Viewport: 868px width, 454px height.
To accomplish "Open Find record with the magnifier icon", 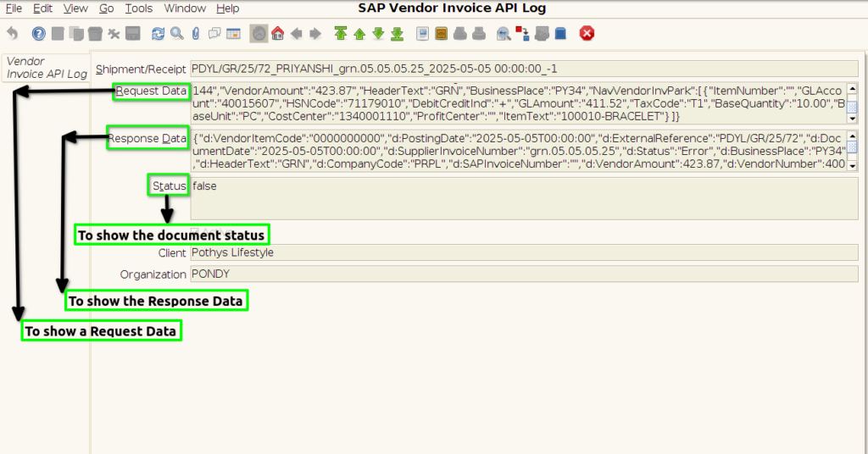I will pyautogui.click(x=177, y=34).
